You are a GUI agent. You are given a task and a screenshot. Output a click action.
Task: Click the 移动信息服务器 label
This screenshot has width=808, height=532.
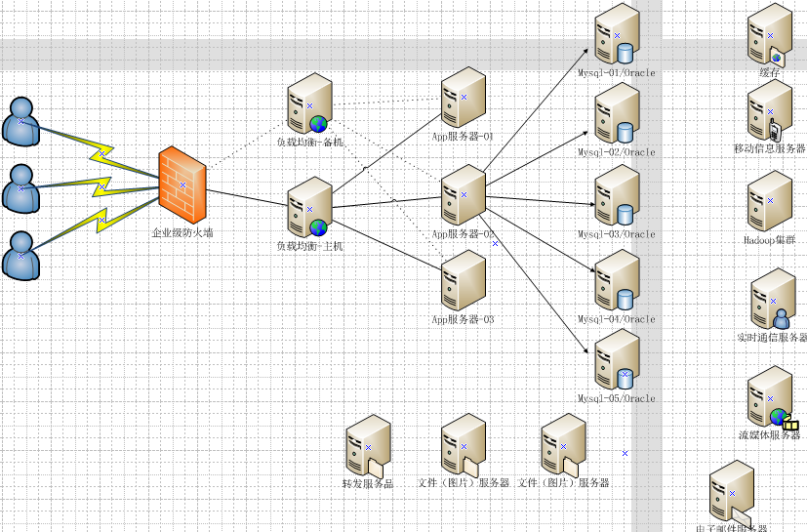pos(770,148)
